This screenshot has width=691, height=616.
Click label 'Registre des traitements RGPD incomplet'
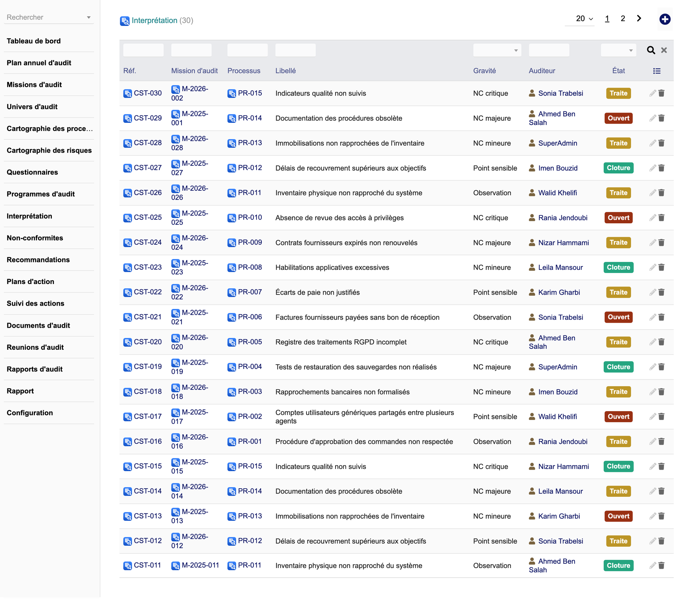click(x=341, y=342)
